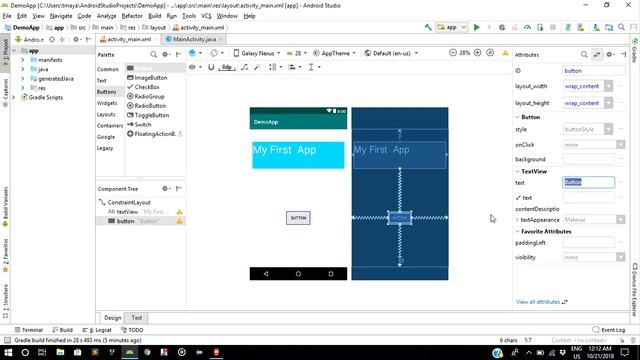Open Palette settings gear
This screenshot has height=360, width=640.
click(166, 54)
